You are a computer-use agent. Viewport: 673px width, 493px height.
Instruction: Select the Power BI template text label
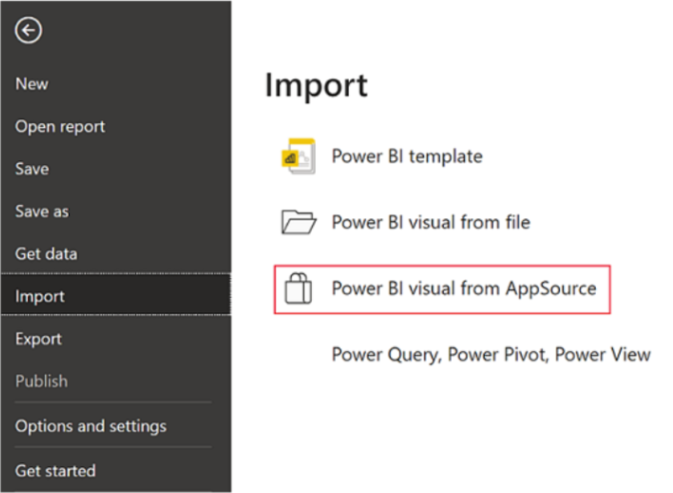[x=406, y=156]
